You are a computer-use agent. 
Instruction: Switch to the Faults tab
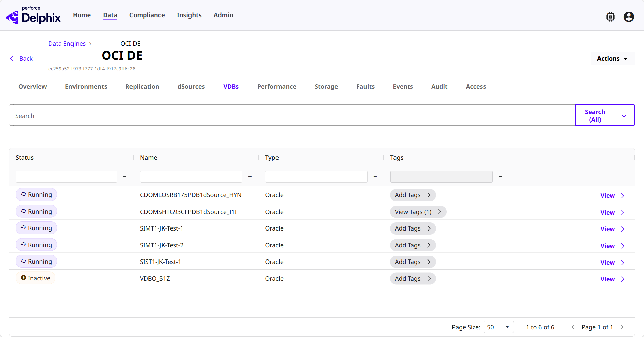pos(365,87)
